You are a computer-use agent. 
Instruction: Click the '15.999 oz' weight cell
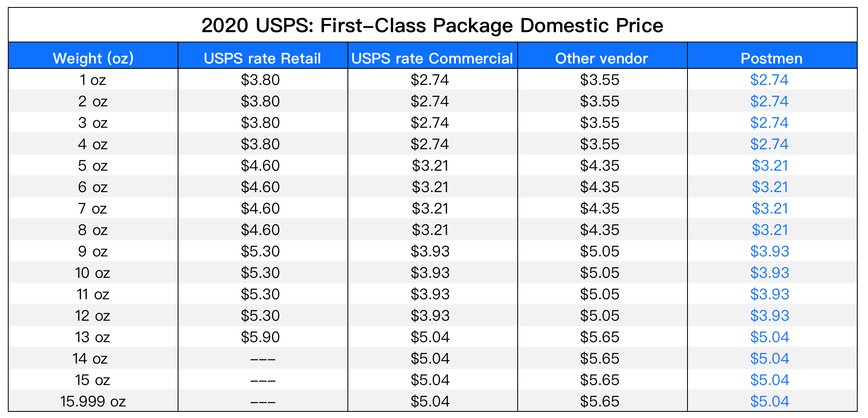pos(93,401)
